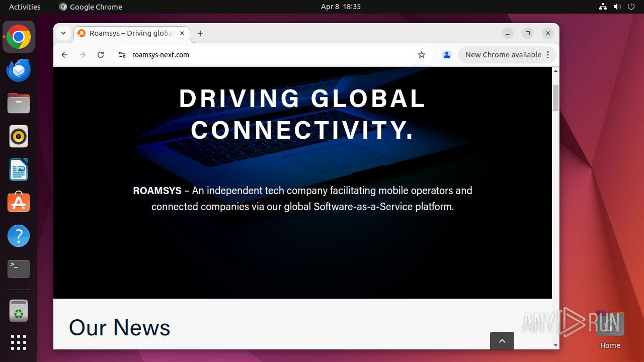Open the Apr 8 18:35 clock calendar

coord(341,7)
